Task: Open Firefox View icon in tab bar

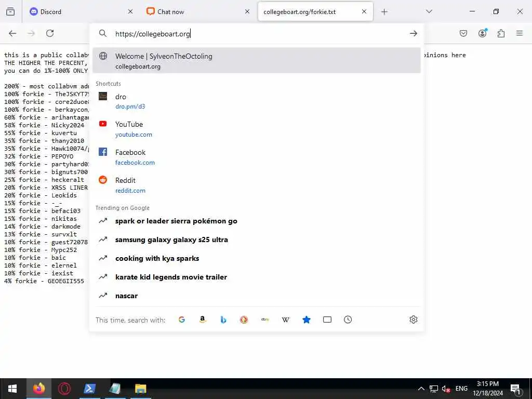Action: [x=10, y=11]
